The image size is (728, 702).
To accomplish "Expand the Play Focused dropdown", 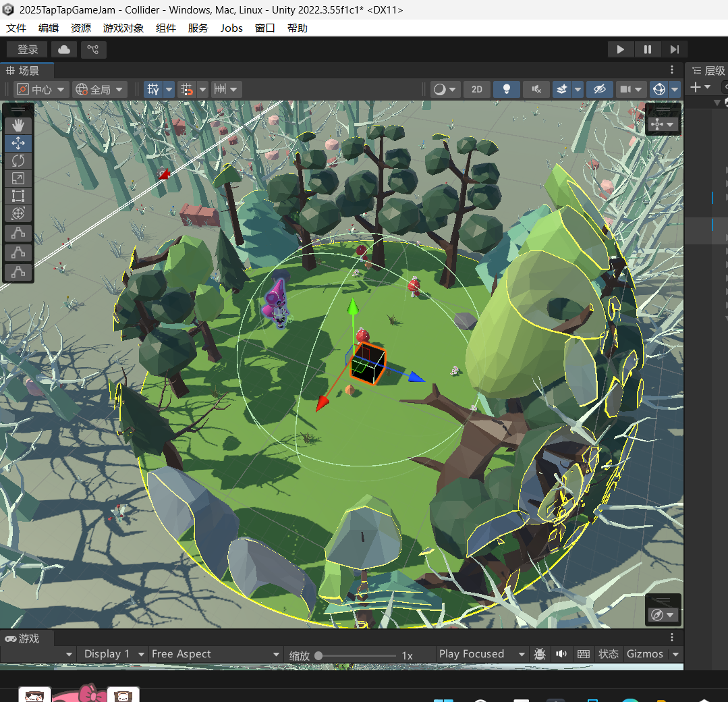I will 482,654.
